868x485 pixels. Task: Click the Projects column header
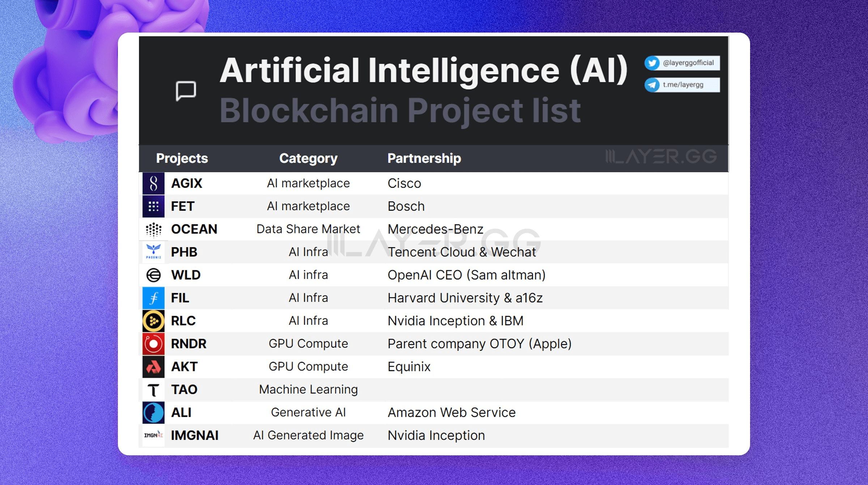182,159
